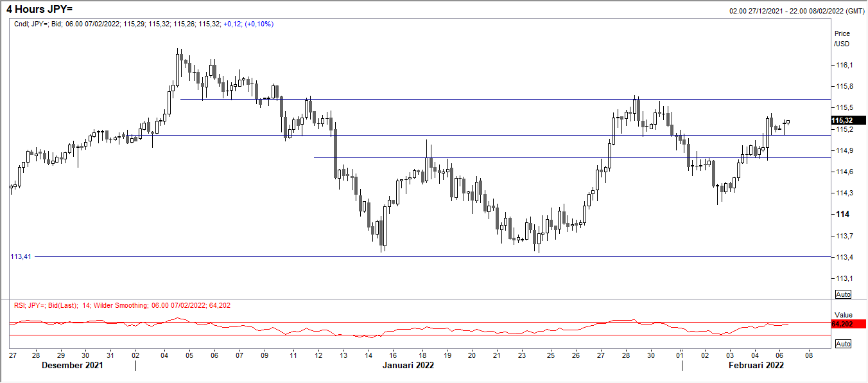Viewport: 868px width, 383px height.
Task: Click date axis label 24
Action: coord(551,355)
